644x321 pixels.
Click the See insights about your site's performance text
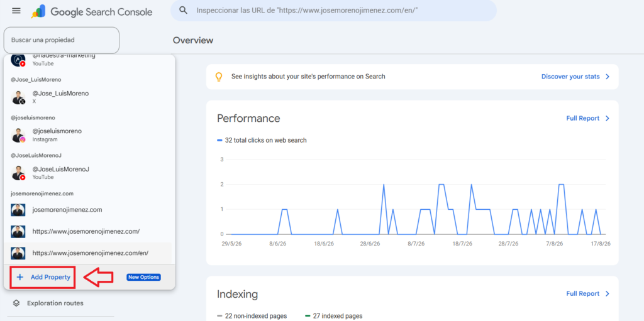(x=308, y=77)
